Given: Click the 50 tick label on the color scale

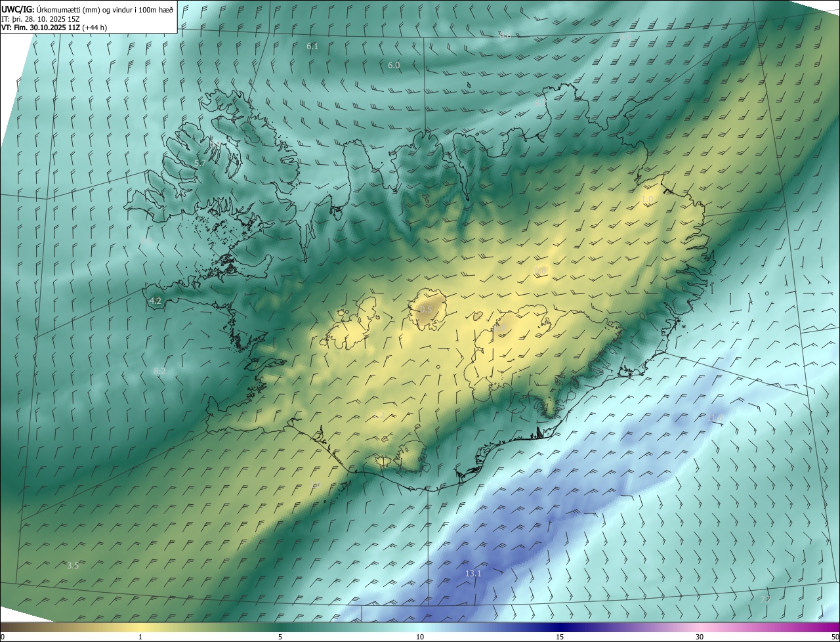Looking at the screenshot, I should (x=835, y=637).
